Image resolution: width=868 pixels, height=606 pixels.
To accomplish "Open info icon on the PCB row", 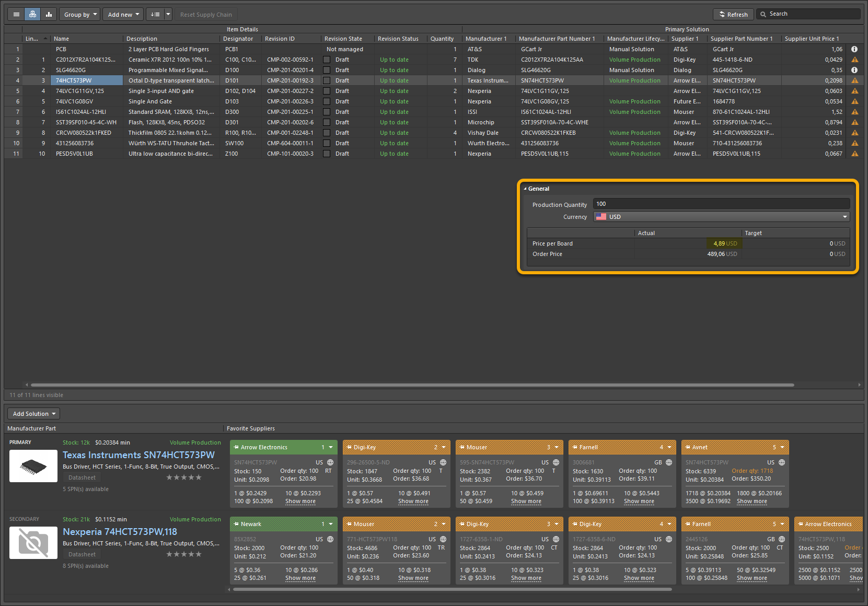I will 854,49.
